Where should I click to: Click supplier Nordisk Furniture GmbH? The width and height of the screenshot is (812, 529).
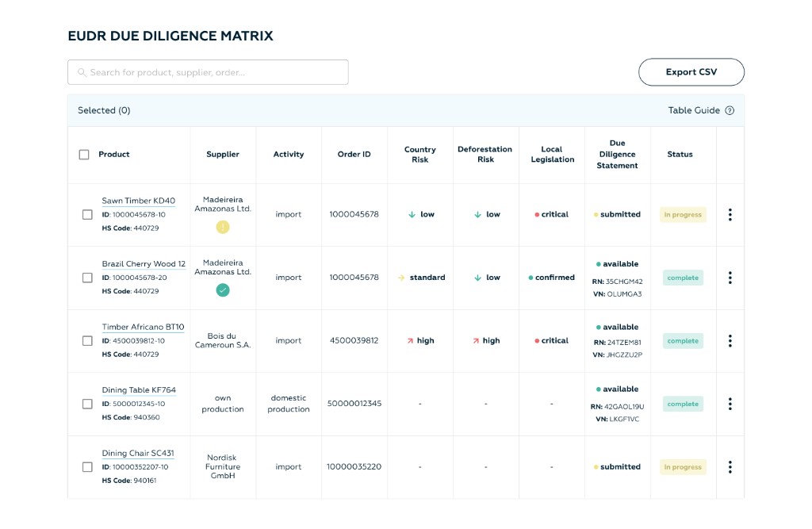[223, 467]
